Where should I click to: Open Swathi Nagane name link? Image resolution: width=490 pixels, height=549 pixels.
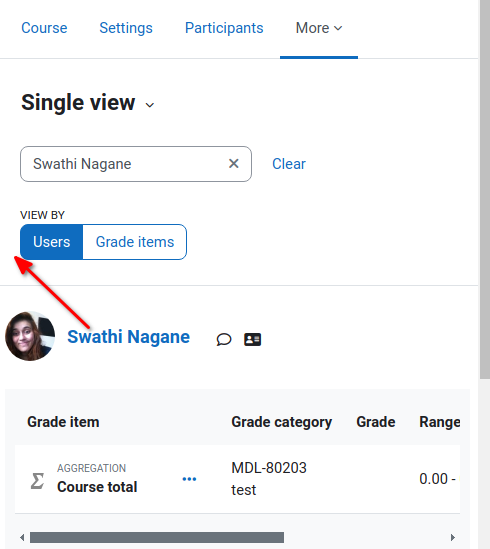(x=129, y=337)
